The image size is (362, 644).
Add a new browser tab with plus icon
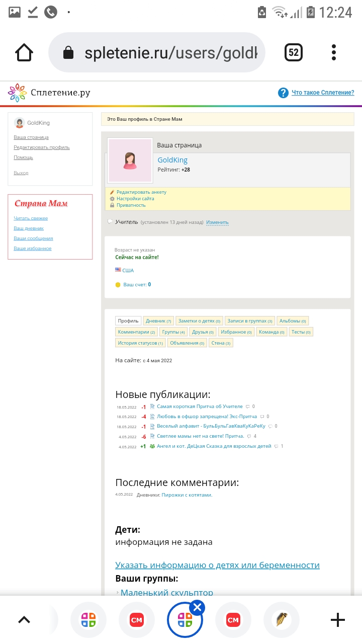click(338, 620)
